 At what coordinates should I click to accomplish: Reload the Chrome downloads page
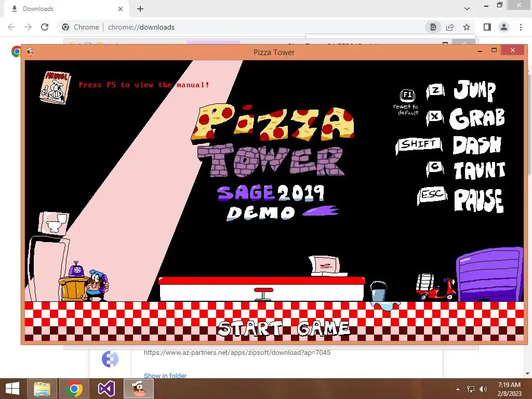coord(45,27)
